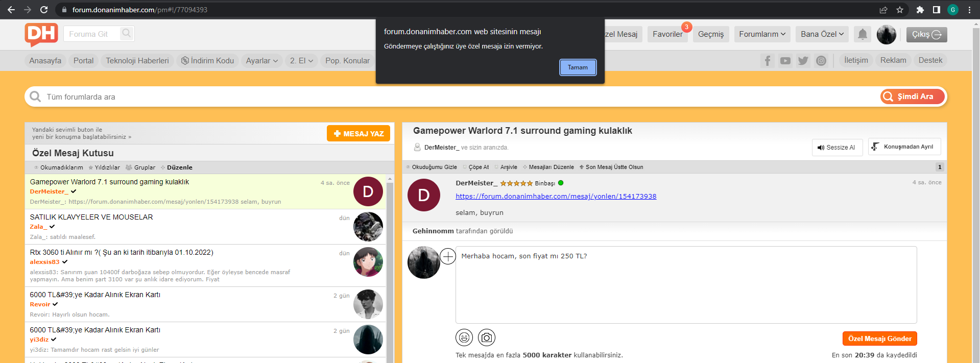Image resolution: width=980 pixels, height=363 pixels.
Task: Click Şimdi Ara search button
Action: [x=913, y=96]
